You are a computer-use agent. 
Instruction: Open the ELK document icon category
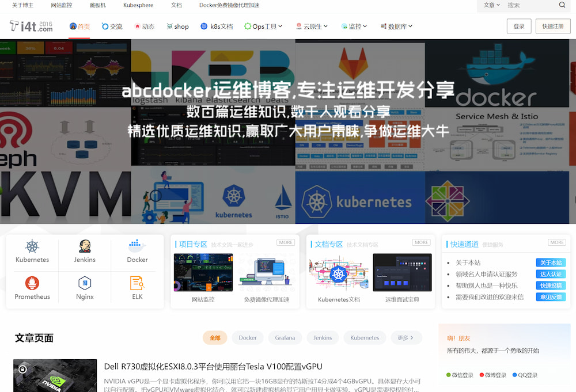click(x=137, y=283)
